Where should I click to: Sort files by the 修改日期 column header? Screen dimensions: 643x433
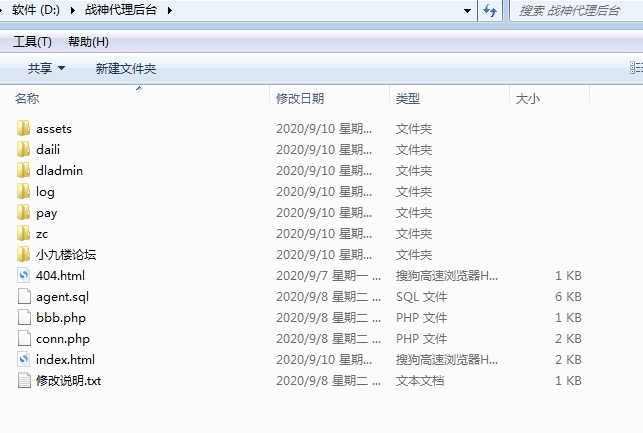coord(300,98)
